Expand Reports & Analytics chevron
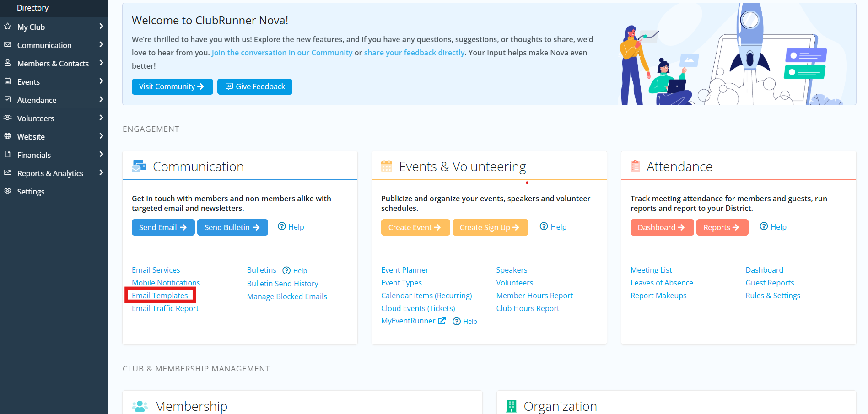This screenshot has height=414, width=868. [102, 173]
